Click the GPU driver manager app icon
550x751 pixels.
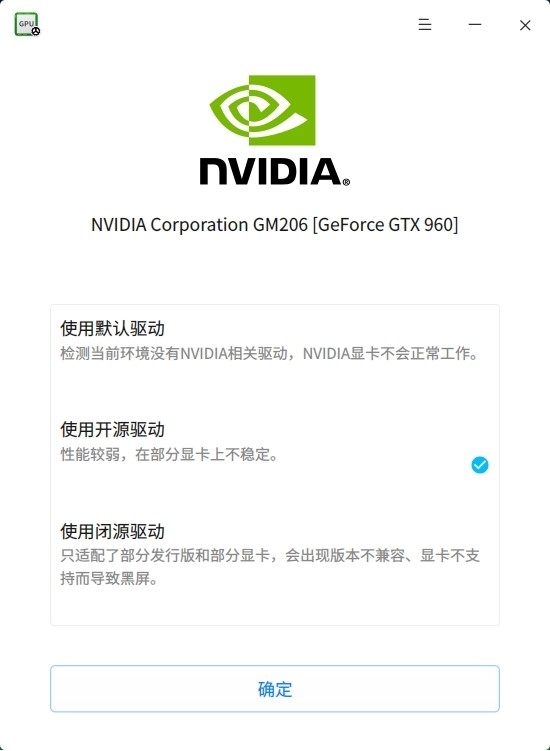pos(27,24)
